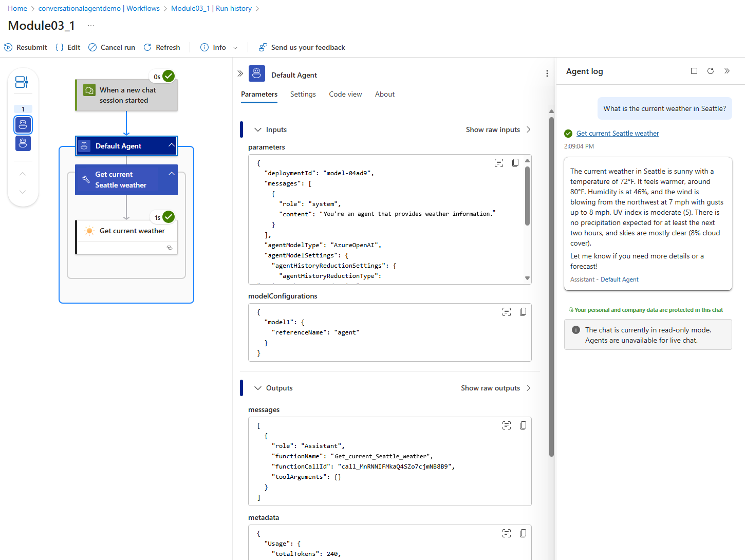The image size is (745, 560).
Task: Click the Resubmit play icon on the toolbar
Action: (x=8, y=47)
